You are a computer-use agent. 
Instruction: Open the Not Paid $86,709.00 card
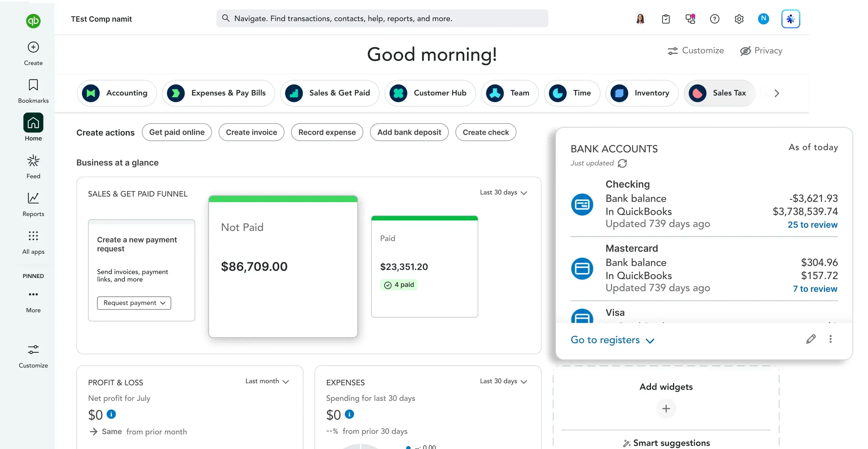coord(283,266)
